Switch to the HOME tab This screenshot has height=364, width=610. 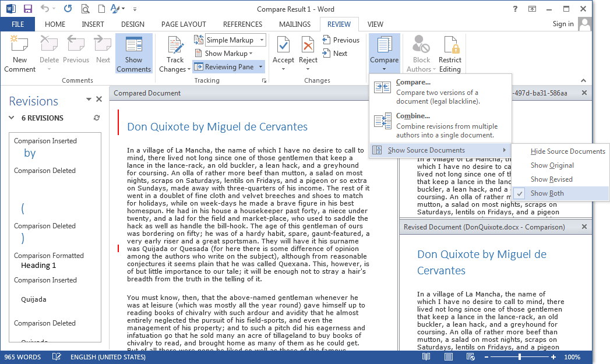coord(55,24)
